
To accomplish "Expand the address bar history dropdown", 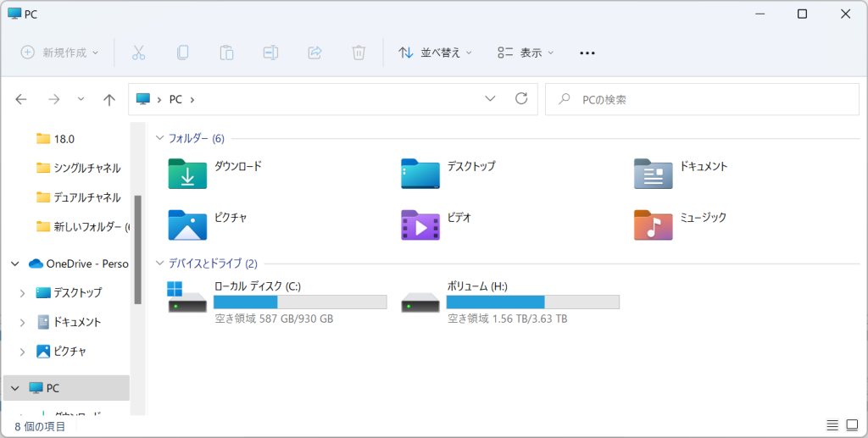I will (x=490, y=99).
